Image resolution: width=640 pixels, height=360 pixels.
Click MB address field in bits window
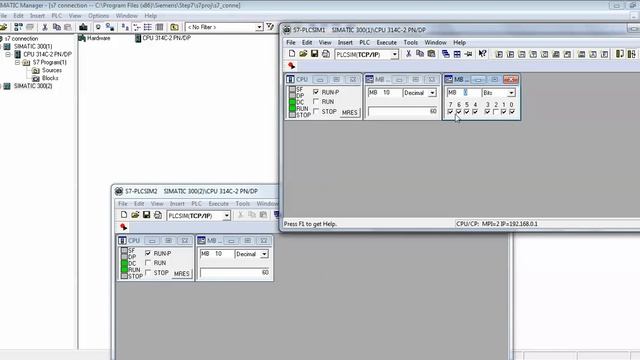464,93
